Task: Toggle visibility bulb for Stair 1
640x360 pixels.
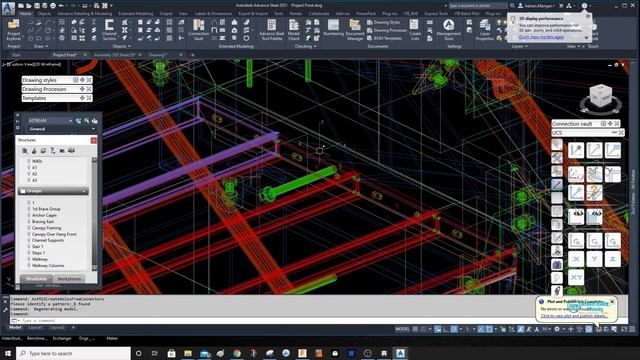Action: click(29, 247)
